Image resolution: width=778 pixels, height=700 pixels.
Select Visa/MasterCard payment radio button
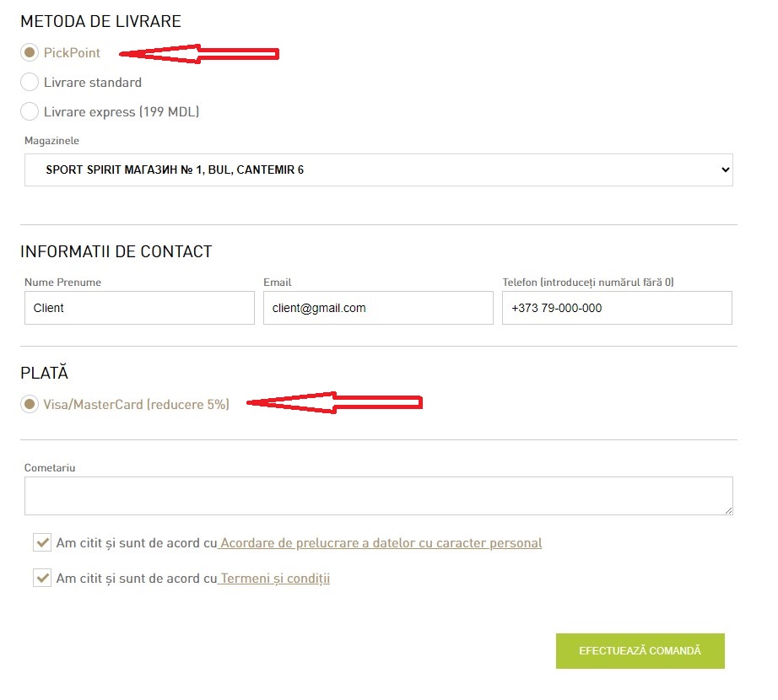(x=30, y=405)
